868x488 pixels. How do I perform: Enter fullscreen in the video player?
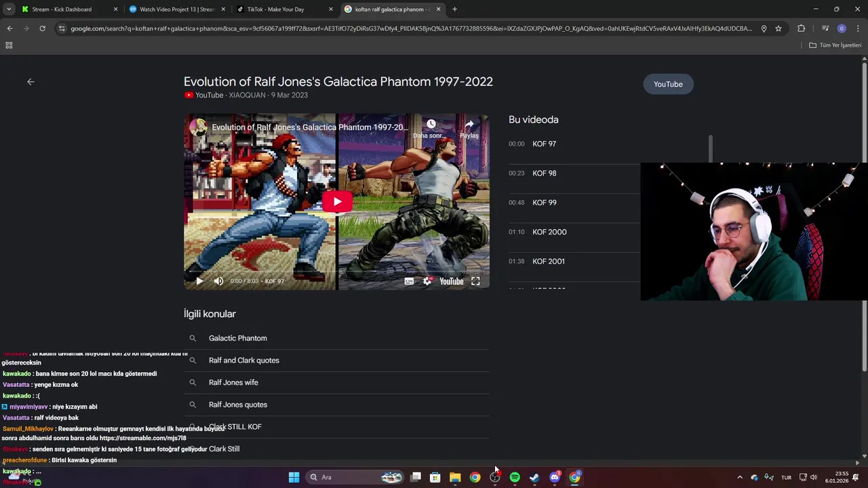(x=475, y=281)
